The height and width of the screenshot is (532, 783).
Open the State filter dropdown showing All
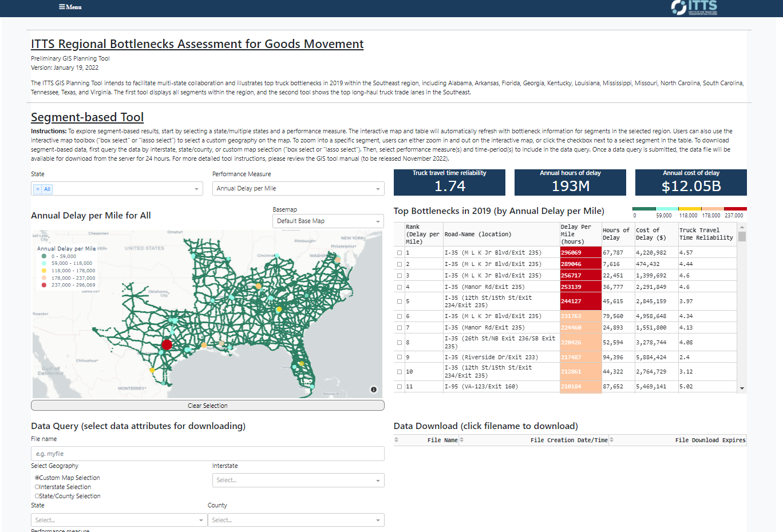117,189
